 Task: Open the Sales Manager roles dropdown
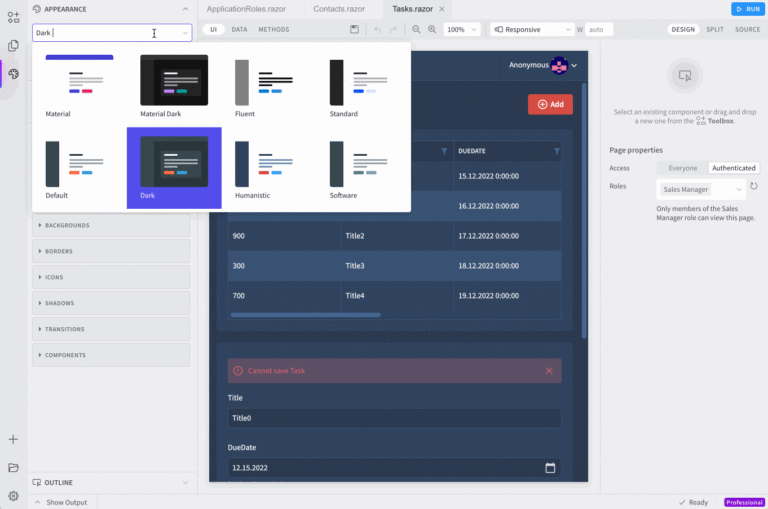click(x=701, y=189)
